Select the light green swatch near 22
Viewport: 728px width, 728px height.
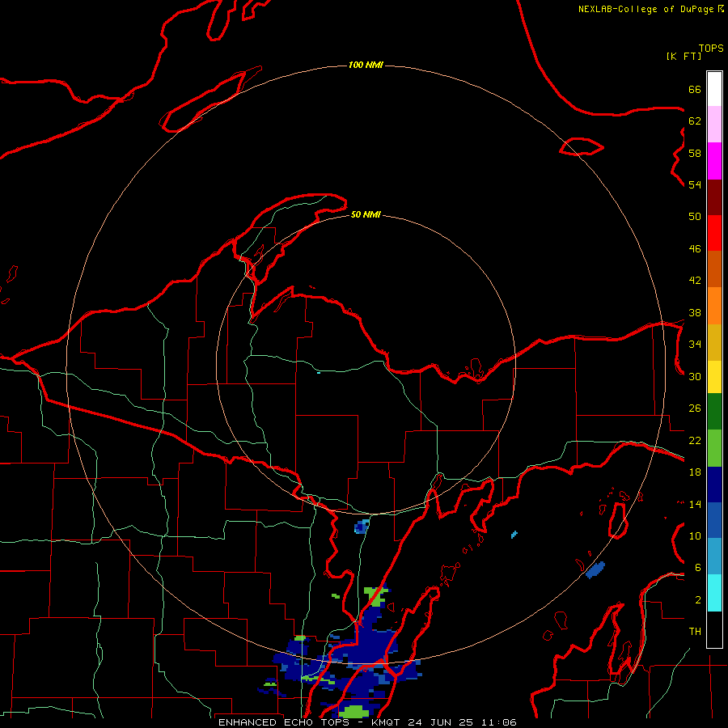tap(714, 448)
